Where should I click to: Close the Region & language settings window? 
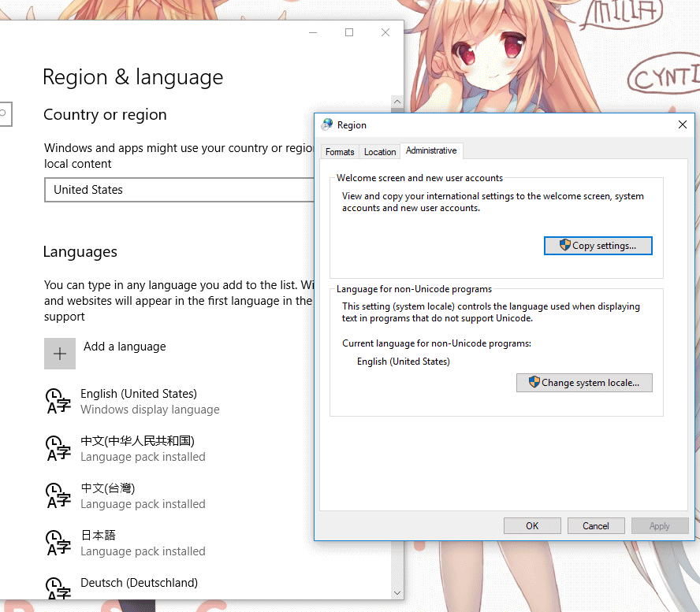385,32
